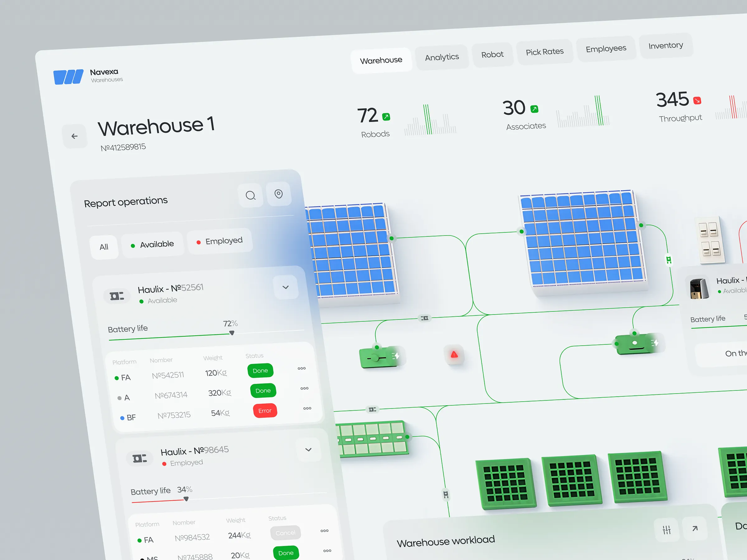Click the red warning alert marker on map

point(454,354)
